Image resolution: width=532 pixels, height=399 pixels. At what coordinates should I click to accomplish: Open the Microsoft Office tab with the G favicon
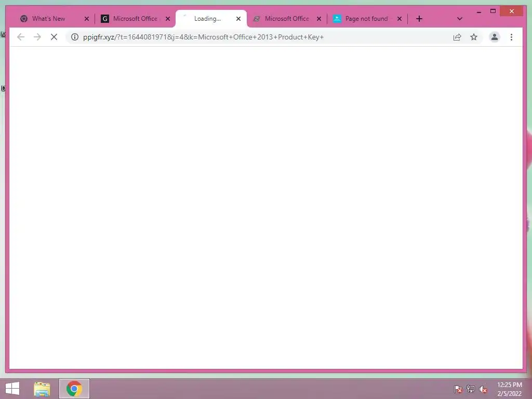click(135, 19)
